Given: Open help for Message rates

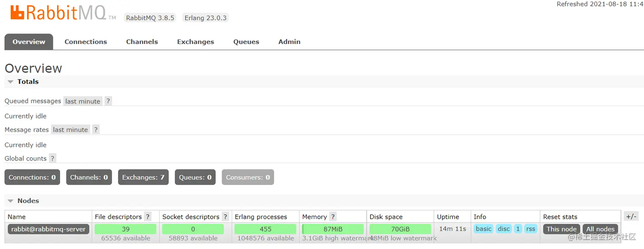Looking at the screenshot, I should [x=96, y=130].
